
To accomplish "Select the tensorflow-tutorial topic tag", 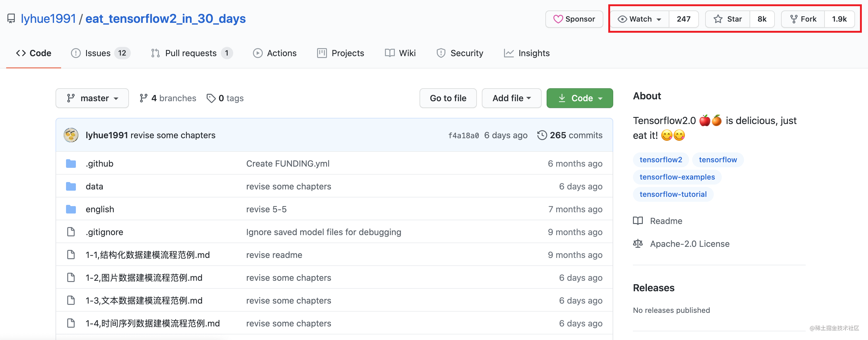I will tap(673, 194).
